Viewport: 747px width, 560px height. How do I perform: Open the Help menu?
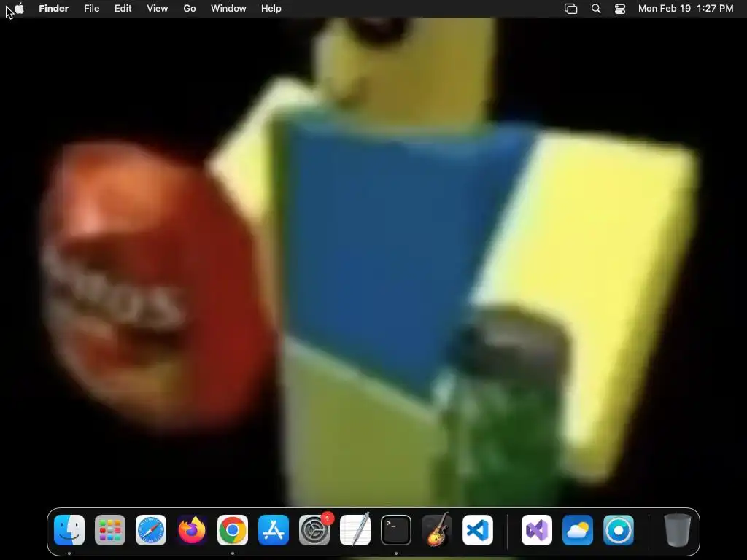click(x=271, y=9)
